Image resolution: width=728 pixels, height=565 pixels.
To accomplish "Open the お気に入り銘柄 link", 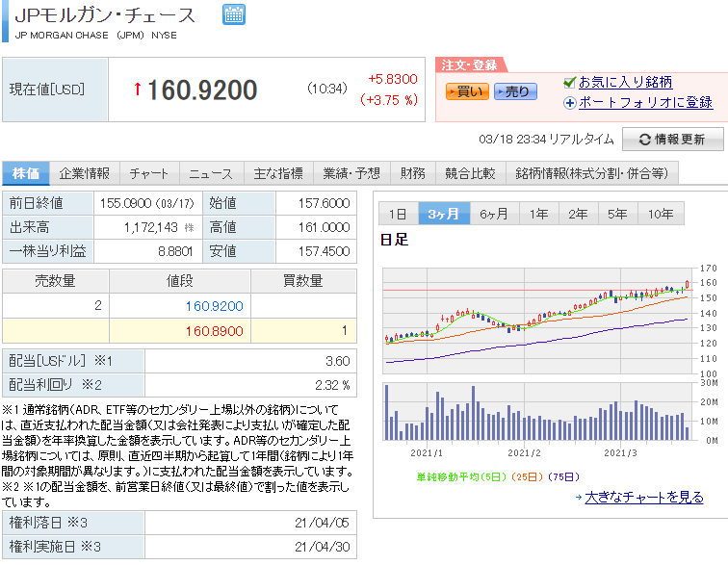I will coord(625,82).
